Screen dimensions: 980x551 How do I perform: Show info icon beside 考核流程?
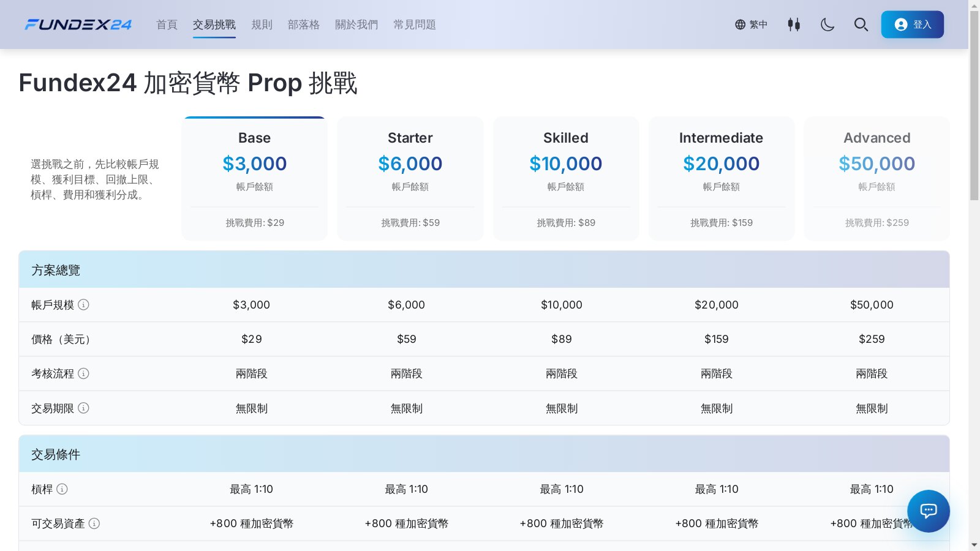[84, 373]
